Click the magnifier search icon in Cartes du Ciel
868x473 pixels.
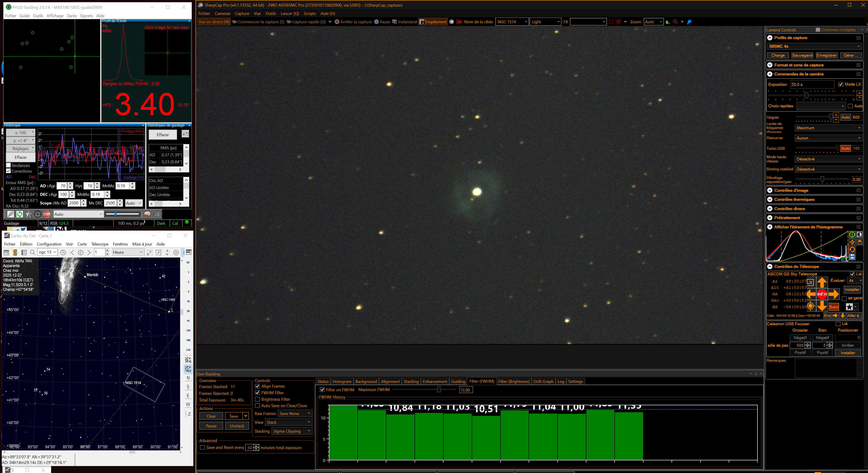tap(33, 252)
